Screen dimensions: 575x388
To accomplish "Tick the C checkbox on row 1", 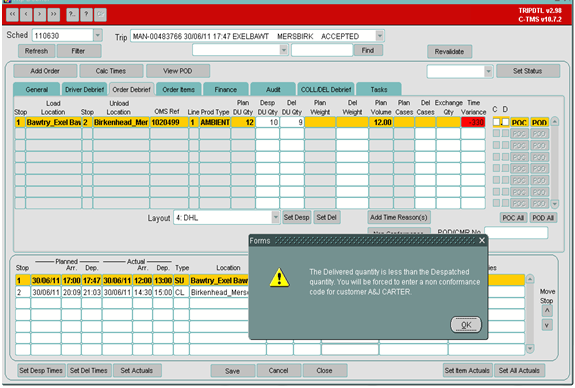I will pyautogui.click(x=497, y=122).
